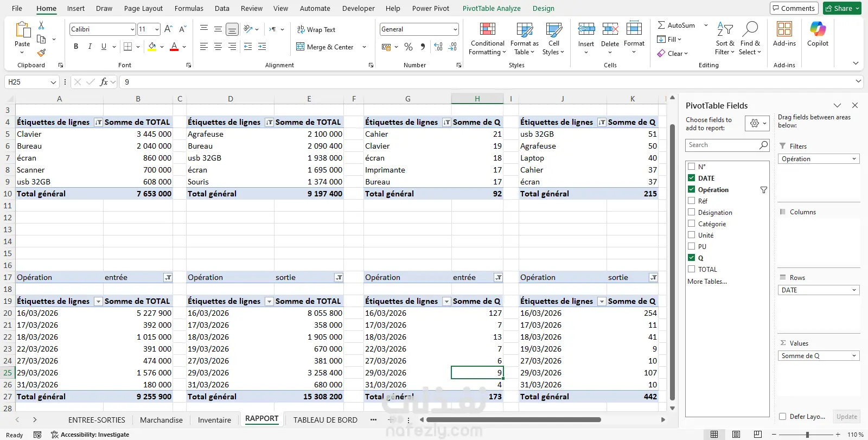Click the Format Painter brush icon

[x=41, y=53]
